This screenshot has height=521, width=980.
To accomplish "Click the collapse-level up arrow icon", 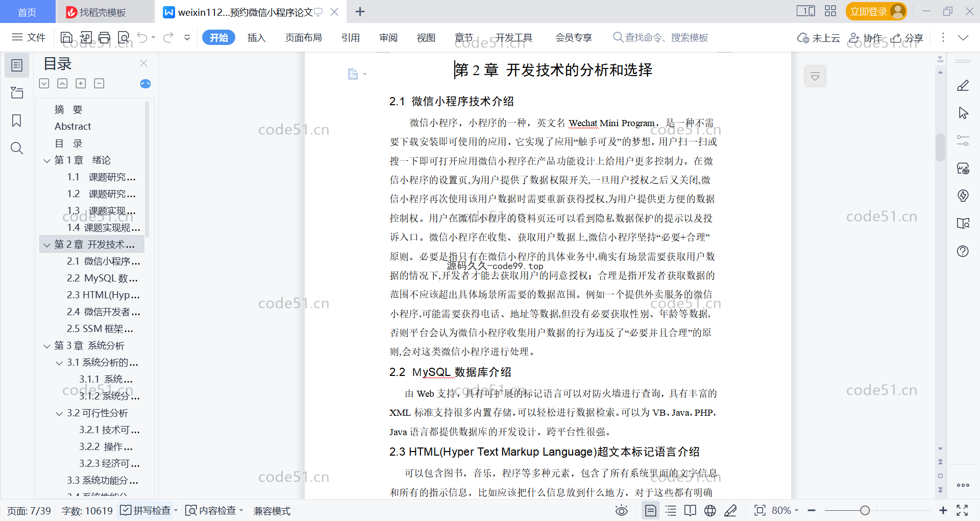I will 62,83.
